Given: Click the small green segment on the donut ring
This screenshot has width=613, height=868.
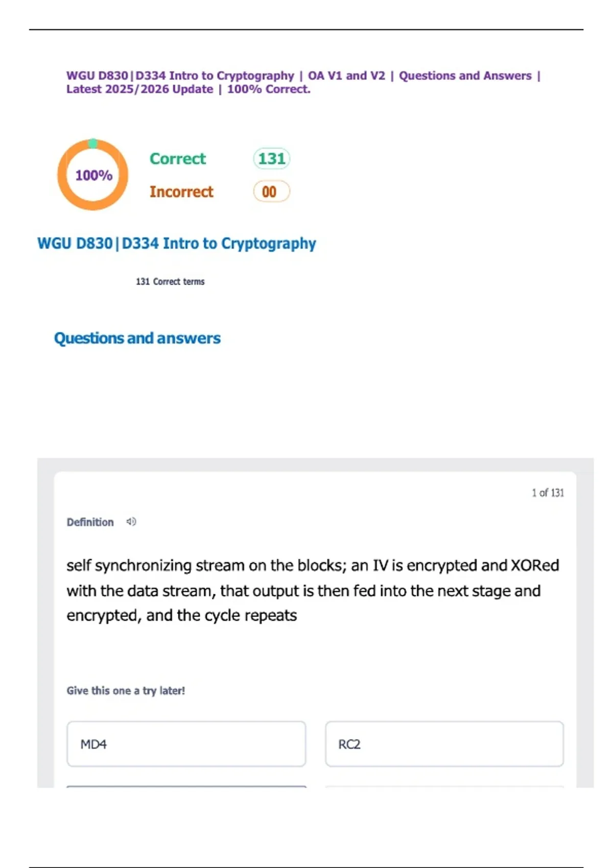Looking at the screenshot, I should (93, 143).
